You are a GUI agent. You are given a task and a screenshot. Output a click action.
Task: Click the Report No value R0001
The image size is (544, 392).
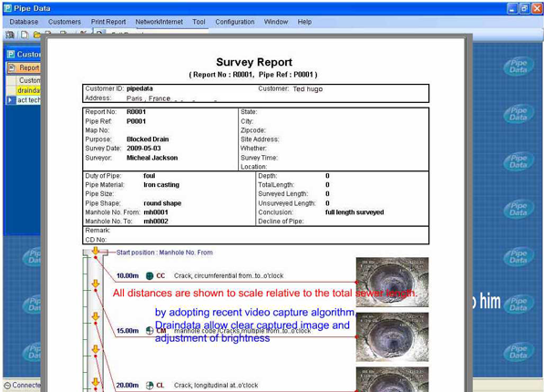coord(136,112)
